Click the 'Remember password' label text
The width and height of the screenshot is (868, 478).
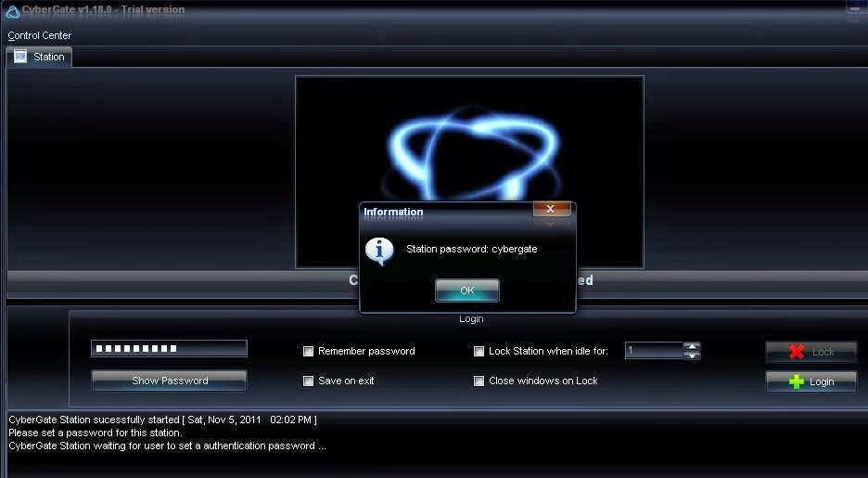coord(366,351)
